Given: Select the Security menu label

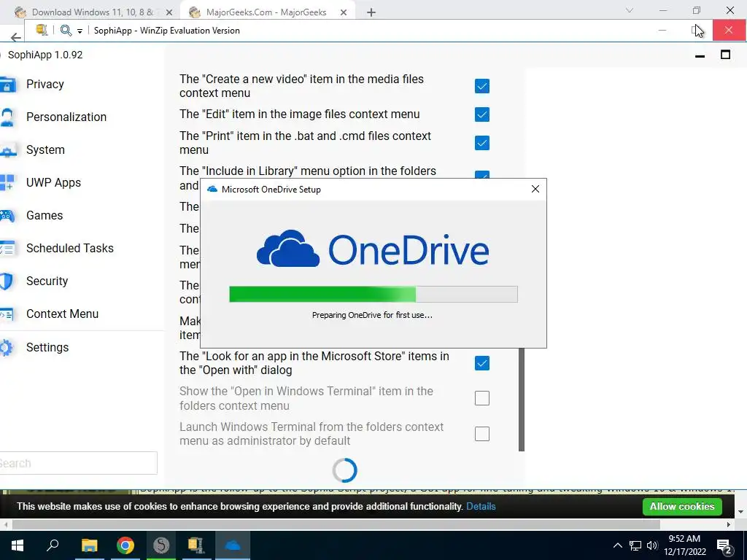Looking at the screenshot, I should pyautogui.click(x=47, y=281).
